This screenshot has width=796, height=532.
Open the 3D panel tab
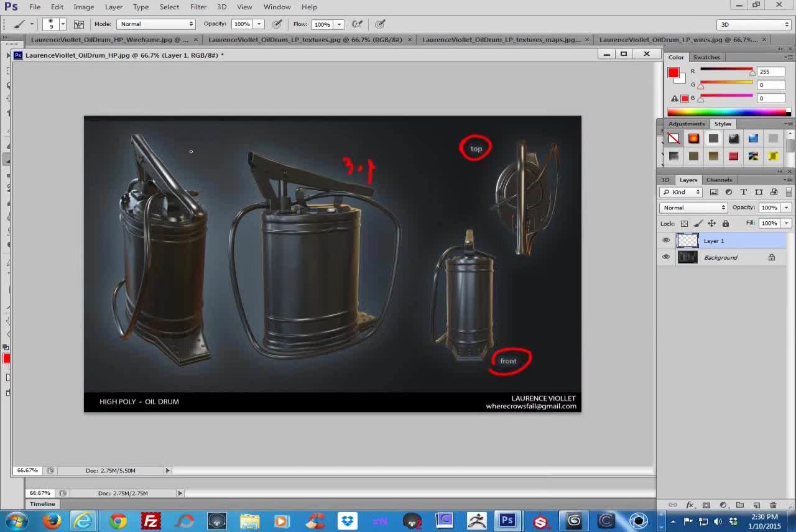point(665,180)
